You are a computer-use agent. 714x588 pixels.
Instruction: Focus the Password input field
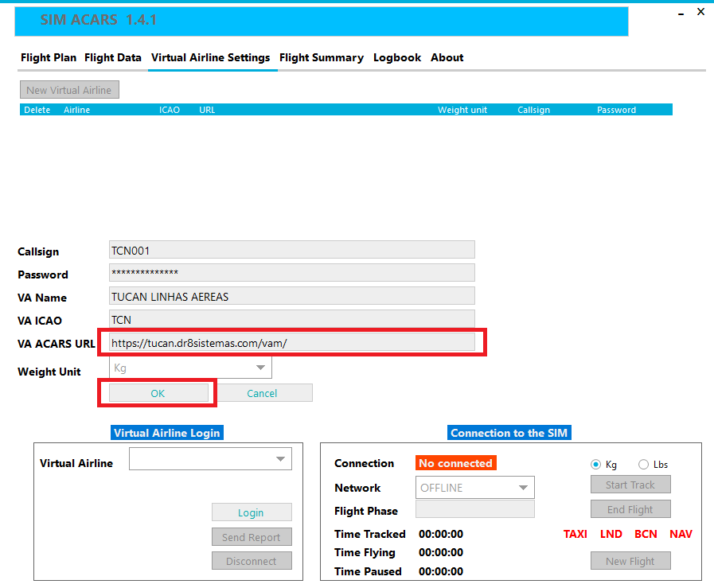point(291,273)
